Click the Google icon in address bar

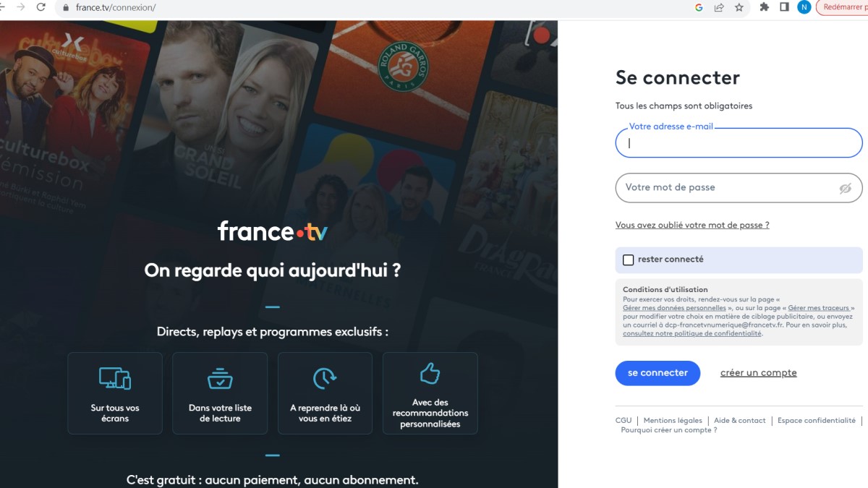(699, 7)
